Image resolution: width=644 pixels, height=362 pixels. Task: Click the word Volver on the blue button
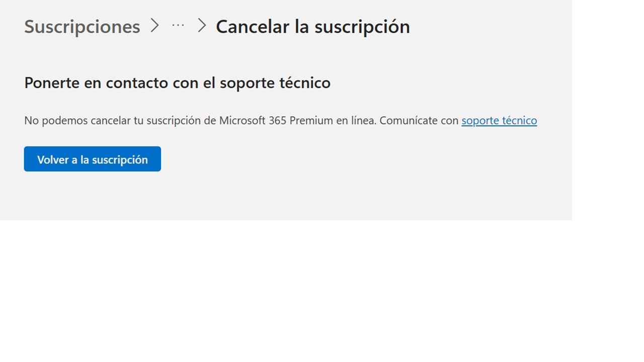(x=52, y=159)
